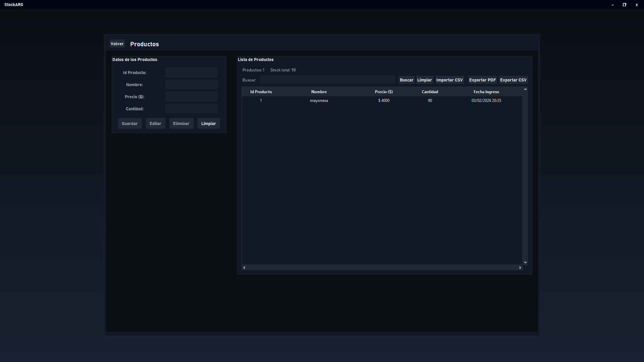Select the Cantidad input field
Screen dimensions: 644x362
191,109
